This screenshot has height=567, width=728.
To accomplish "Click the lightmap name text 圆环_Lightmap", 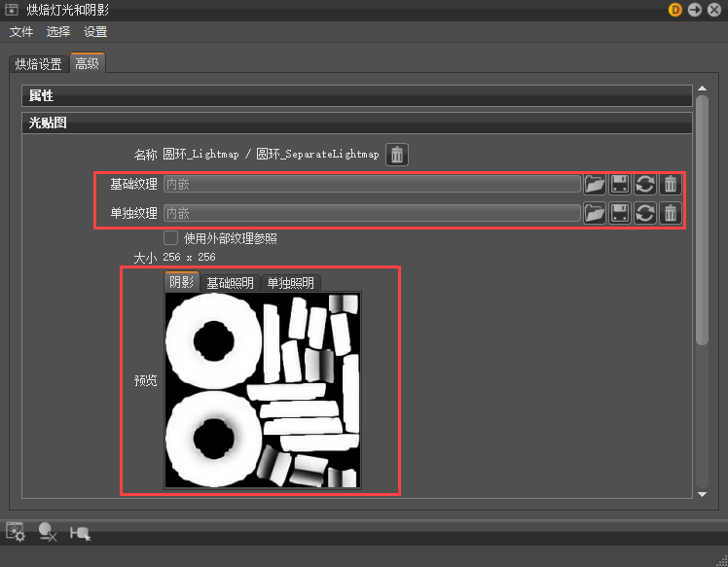I will [200, 155].
